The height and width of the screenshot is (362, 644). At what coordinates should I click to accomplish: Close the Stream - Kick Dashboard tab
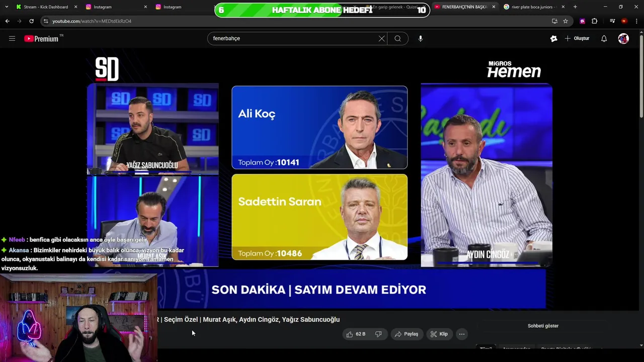[x=76, y=7]
